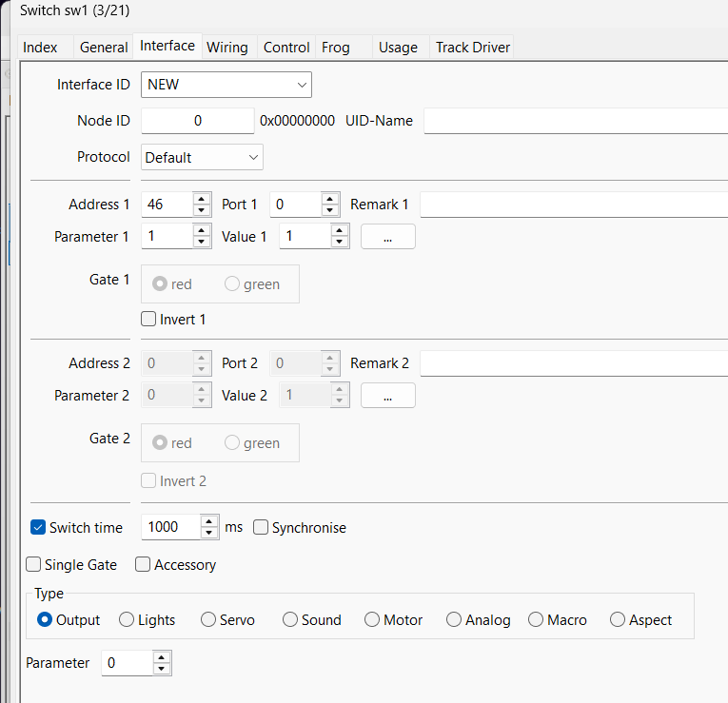728x703 pixels.
Task: Open the Track Driver tab
Action: (473, 47)
